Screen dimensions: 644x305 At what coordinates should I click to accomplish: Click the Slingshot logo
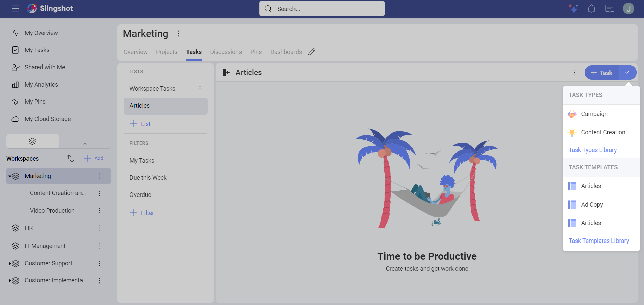click(x=50, y=8)
